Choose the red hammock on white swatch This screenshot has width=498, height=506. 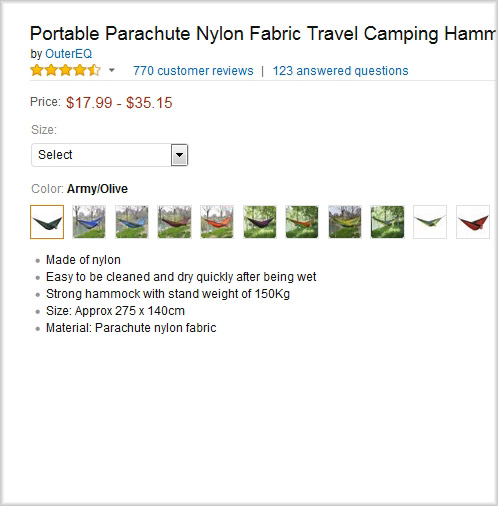[473, 222]
